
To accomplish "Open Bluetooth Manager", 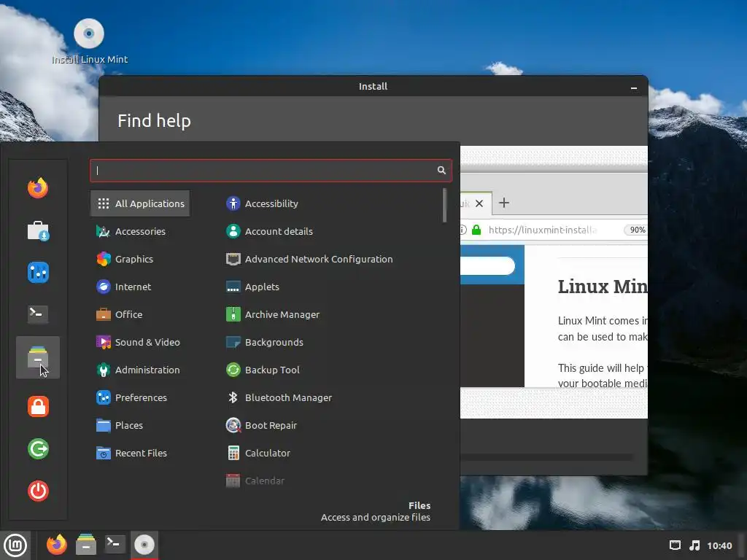I will tap(279, 397).
